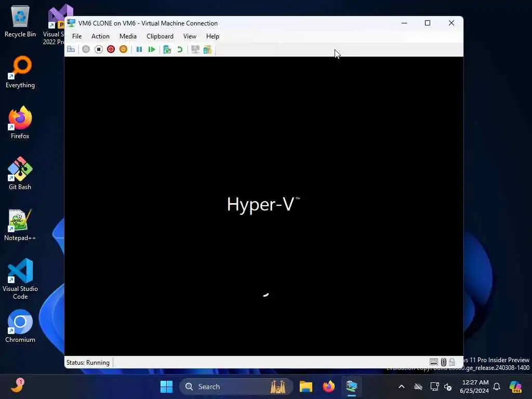Open Copilot Preview from the taskbar
This screenshot has height=399, width=532.
coord(515,387)
